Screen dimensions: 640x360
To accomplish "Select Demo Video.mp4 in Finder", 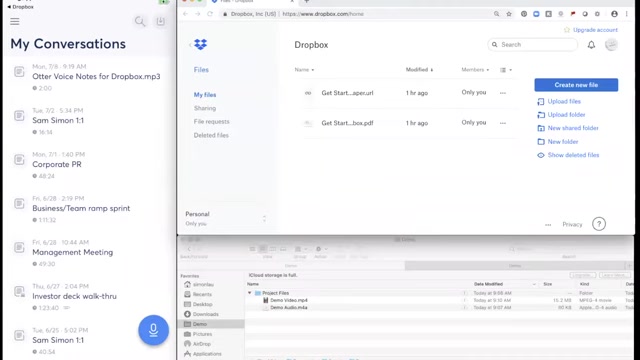I will (x=289, y=300).
